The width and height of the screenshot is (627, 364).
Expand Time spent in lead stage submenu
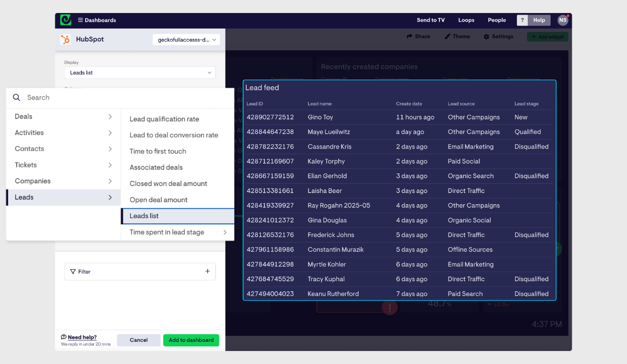pyautogui.click(x=225, y=232)
